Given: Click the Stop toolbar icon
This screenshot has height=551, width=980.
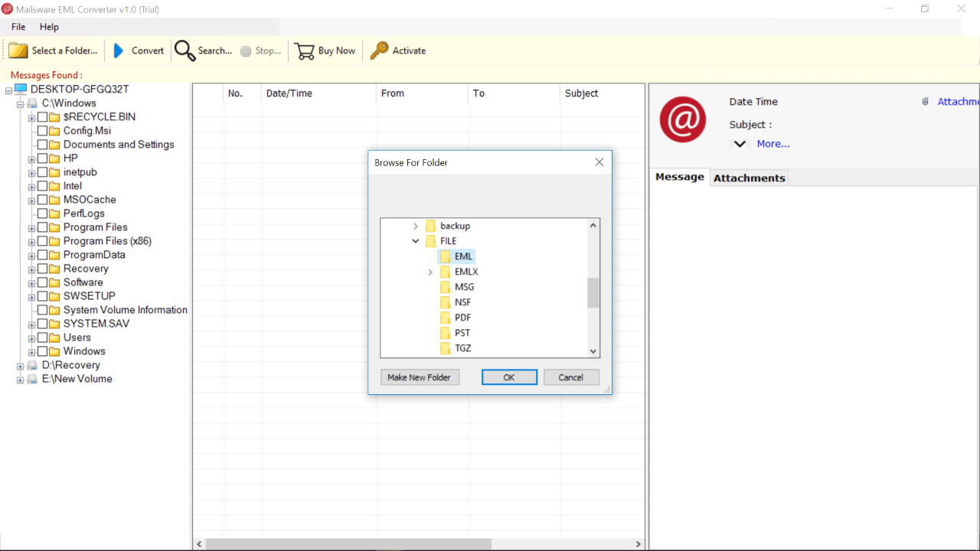Looking at the screenshot, I should coord(246,51).
